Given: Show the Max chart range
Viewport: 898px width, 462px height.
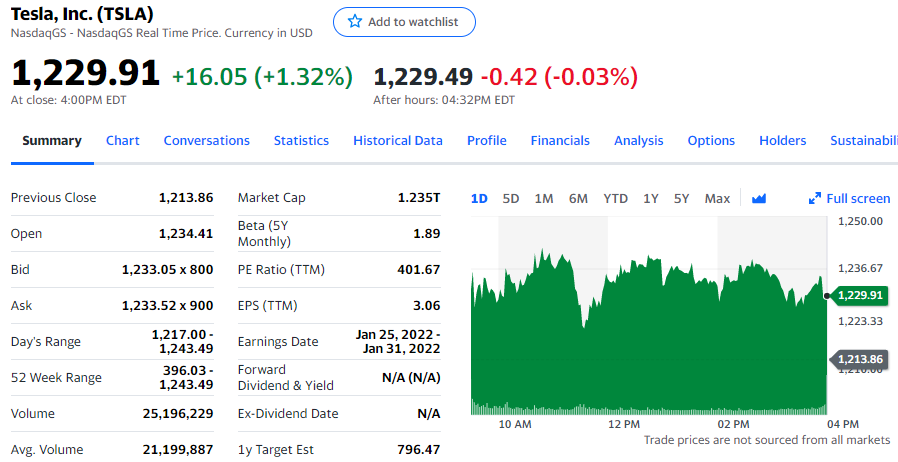Looking at the screenshot, I should (x=717, y=198).
